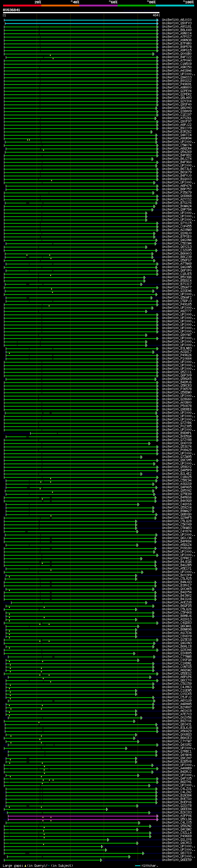
Task: Click the UniRef100_B6AIE3 label
Action: (177, 737)
